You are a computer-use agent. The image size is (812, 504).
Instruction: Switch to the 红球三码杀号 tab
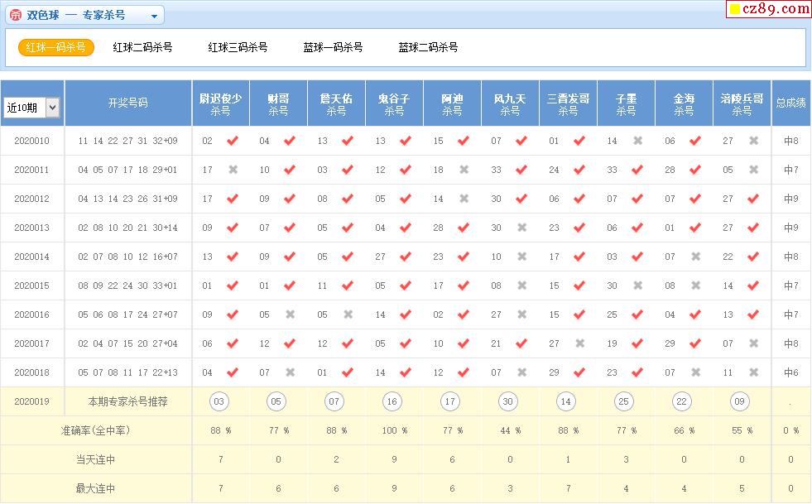click(238, 47)
